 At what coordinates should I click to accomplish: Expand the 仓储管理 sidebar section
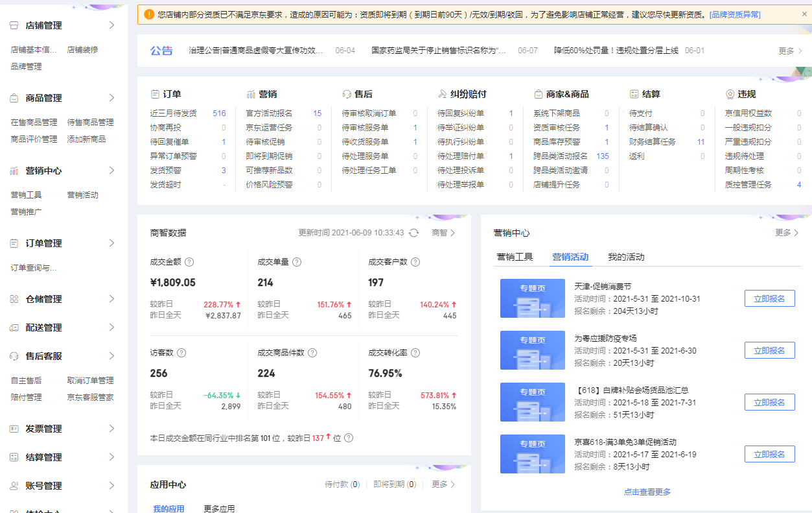pyautogui.click(x=111, y=299)
